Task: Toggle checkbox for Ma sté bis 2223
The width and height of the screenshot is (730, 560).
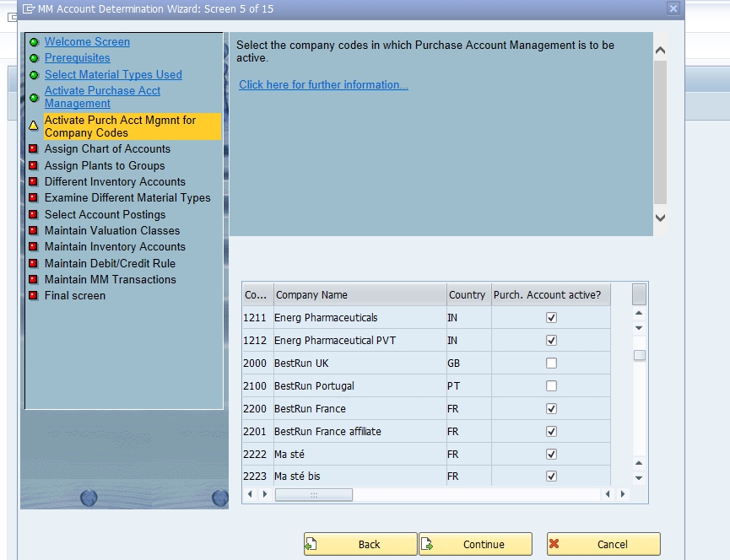Action: coord(551,477)
